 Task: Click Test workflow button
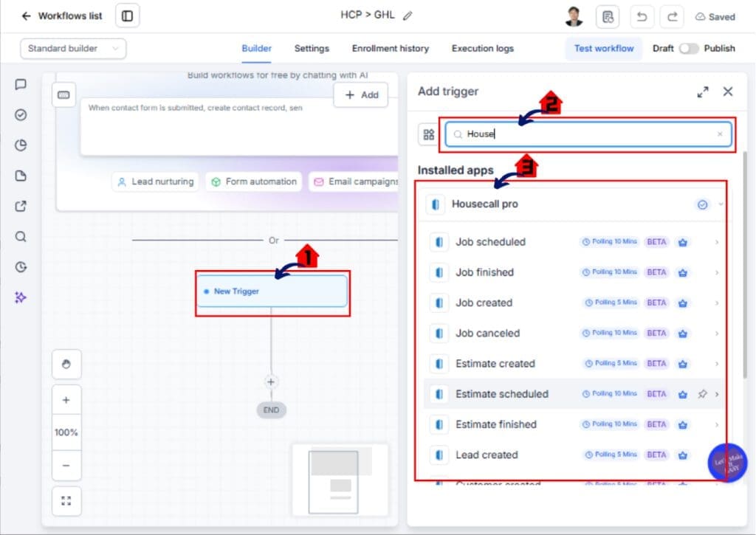tap(604, 48)
